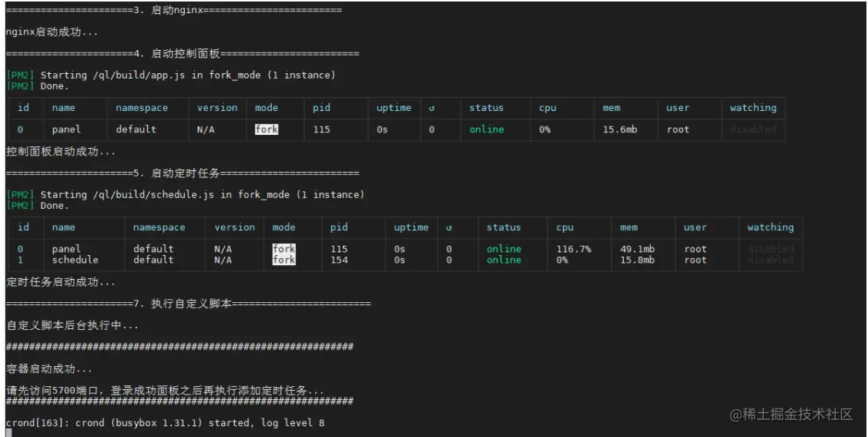The width and height of the screenshot is (868, 437).
Task: Click '116.7%' cpu value
Action: (x=574, y=249)
